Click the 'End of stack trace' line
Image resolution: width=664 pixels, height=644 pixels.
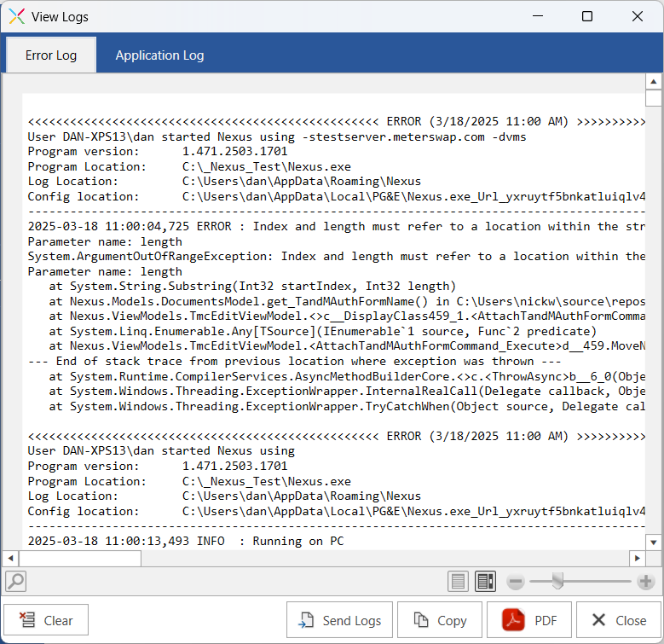click(294, 362)
